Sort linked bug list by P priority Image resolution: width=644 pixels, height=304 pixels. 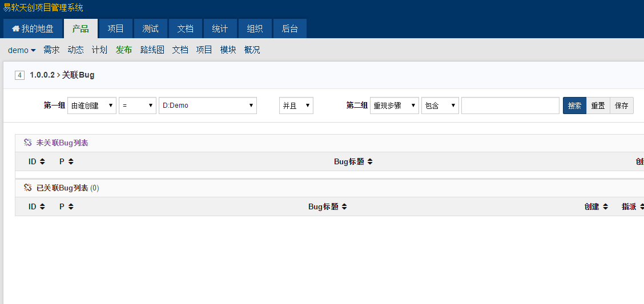67,207
